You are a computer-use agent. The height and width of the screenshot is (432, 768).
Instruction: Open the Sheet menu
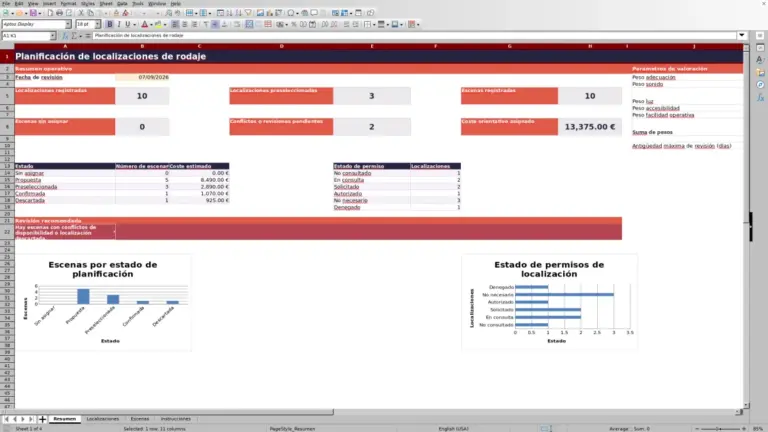tap(106, 3)
